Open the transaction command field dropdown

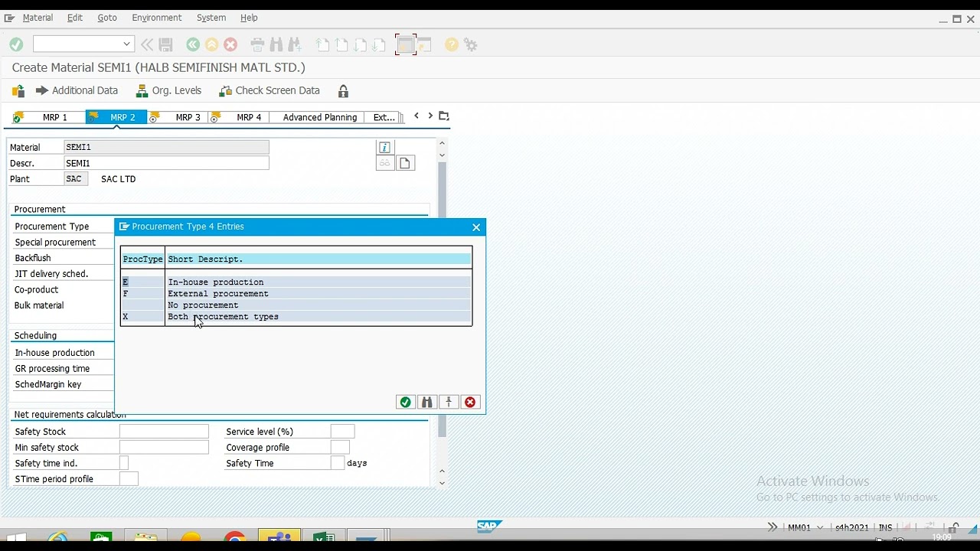point(127,44)
